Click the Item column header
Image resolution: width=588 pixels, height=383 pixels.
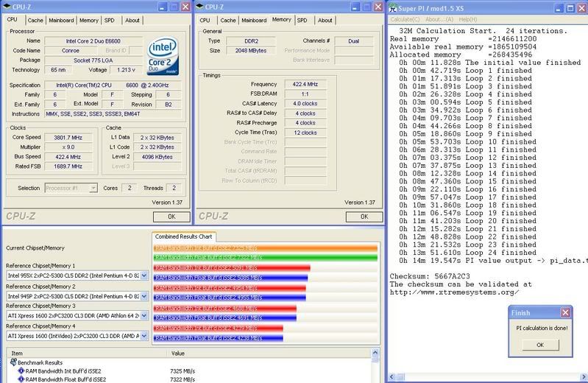click(87, 354)
